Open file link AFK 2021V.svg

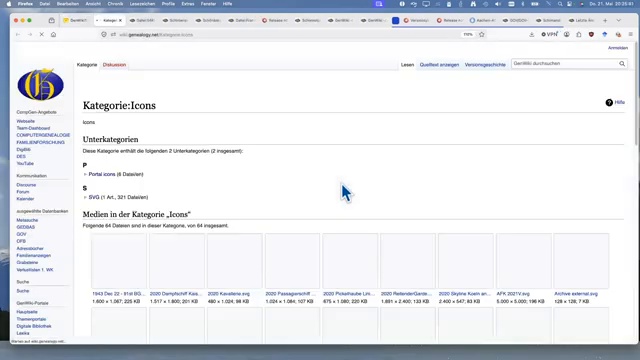[513, 294]
